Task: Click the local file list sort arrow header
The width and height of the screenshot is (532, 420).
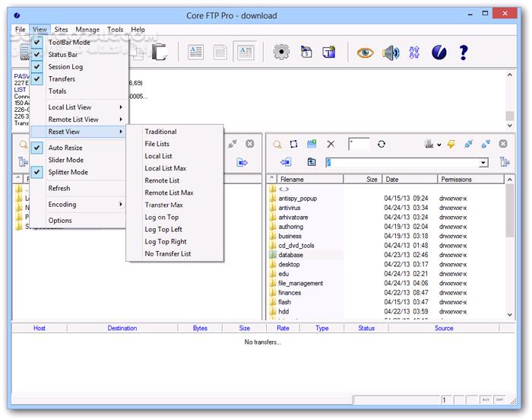Action: (x=17, y=178)
